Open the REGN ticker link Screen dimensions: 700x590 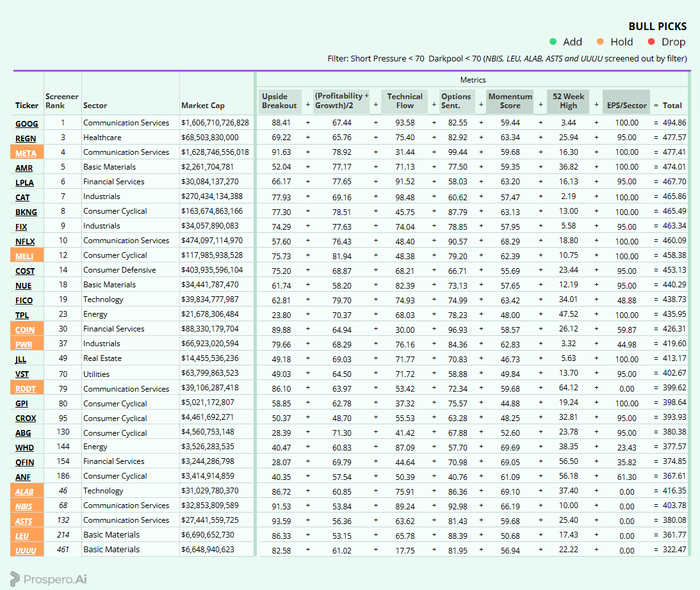click(26, 138)
